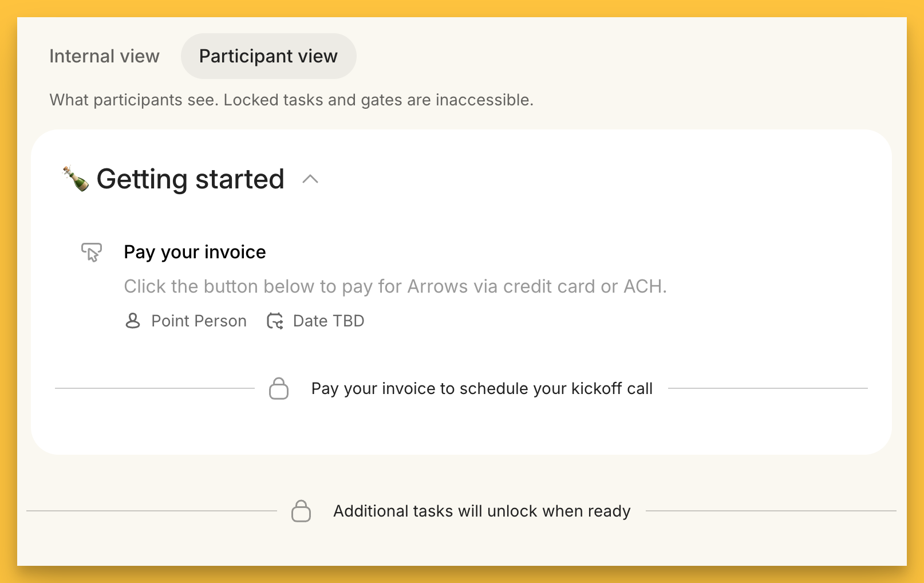This screenshot has width=924, height=583.
Task: Select the Participant view tab
Action: coord(268,56)
